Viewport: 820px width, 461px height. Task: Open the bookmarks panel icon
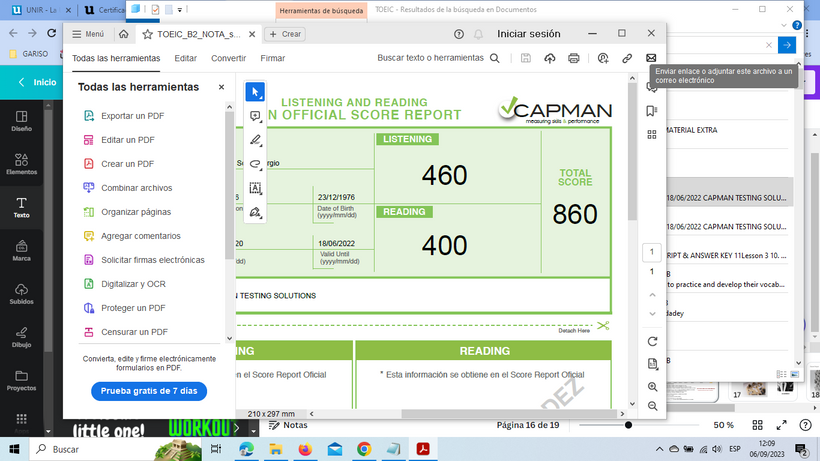[x=652, y=111]
